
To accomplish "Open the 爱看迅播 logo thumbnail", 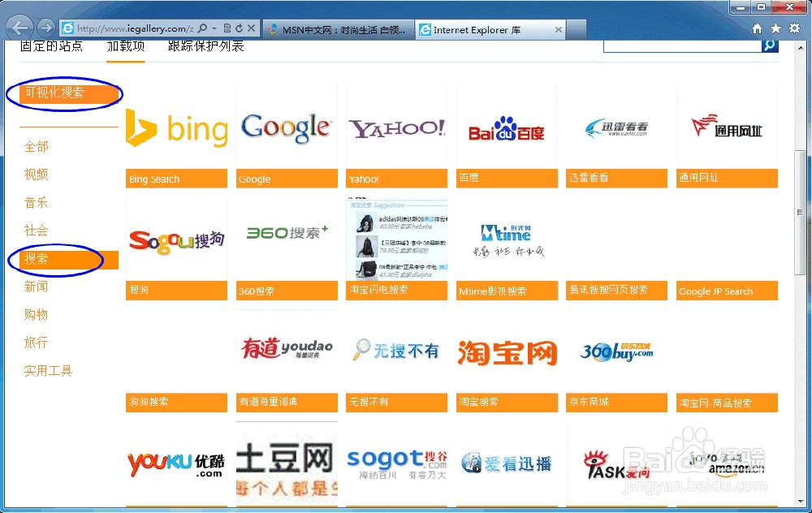I will (507, 463).
